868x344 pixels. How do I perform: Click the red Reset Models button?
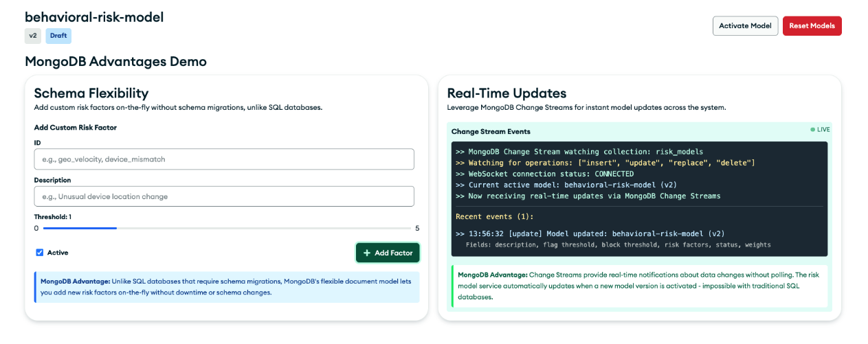point(812,26)
